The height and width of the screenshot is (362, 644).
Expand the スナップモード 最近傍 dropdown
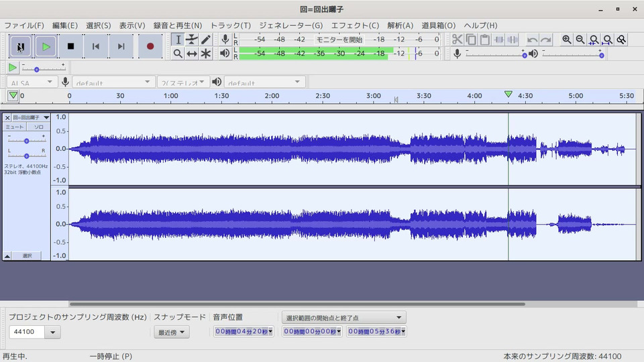[172, 332]
